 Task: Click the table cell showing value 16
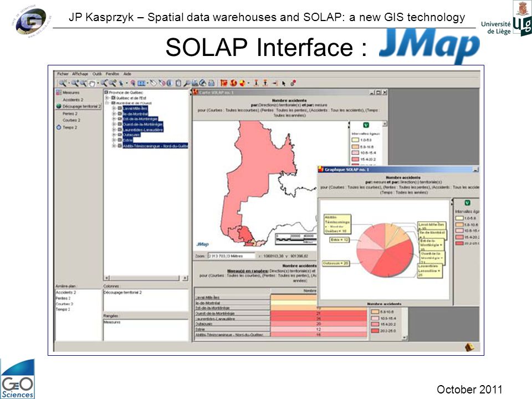[319, 335]
